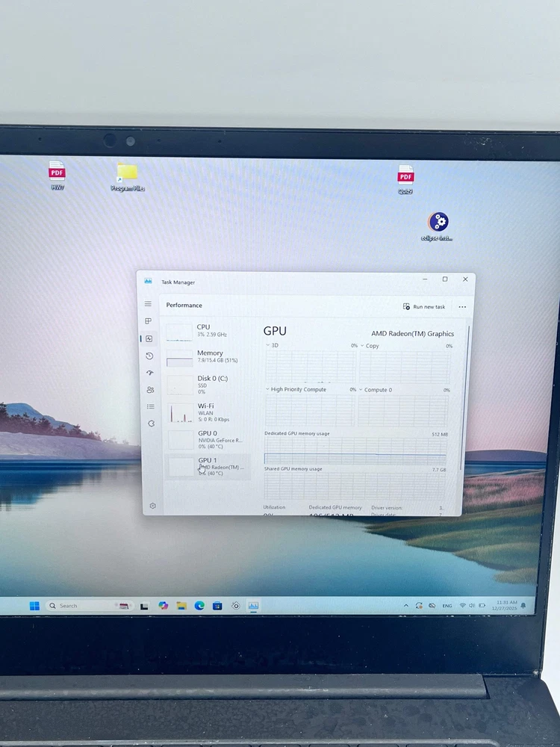Open the three-dot more options menu
560x747 pixels.
pyautogui.click(x=462, y=306)
